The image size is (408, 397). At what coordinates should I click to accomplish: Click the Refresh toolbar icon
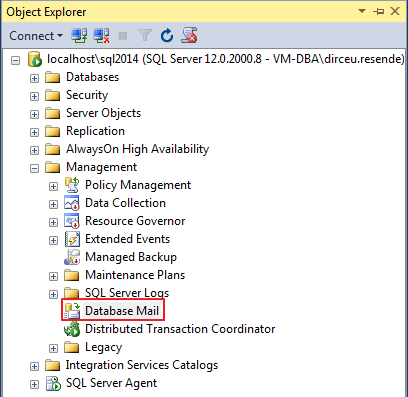167,36
